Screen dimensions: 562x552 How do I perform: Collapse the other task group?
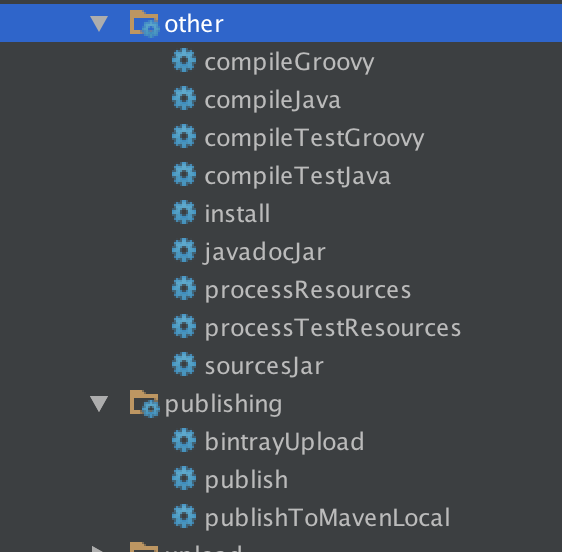tap(99, 23)
